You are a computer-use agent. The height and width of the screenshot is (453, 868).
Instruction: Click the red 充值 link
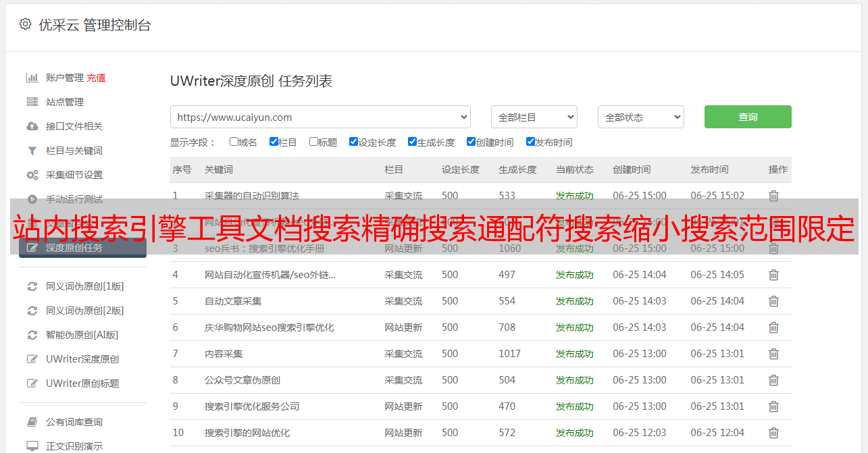pos(96,78)
